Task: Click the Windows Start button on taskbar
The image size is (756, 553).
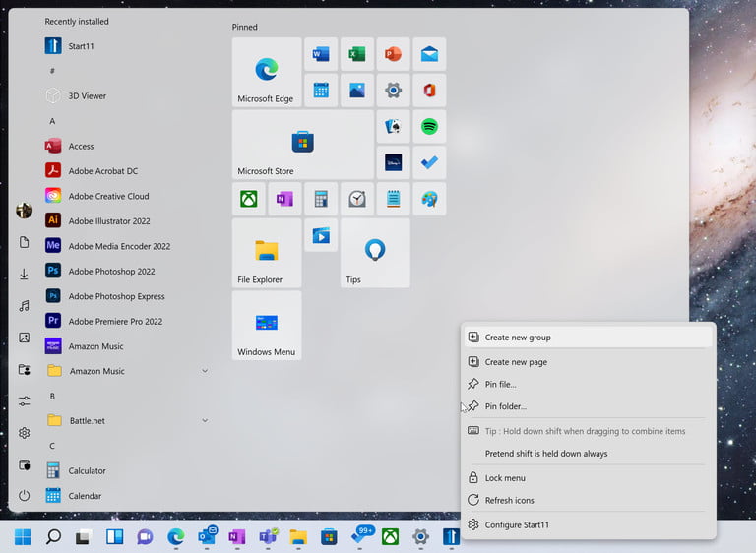Action: [x=23, y=536]
